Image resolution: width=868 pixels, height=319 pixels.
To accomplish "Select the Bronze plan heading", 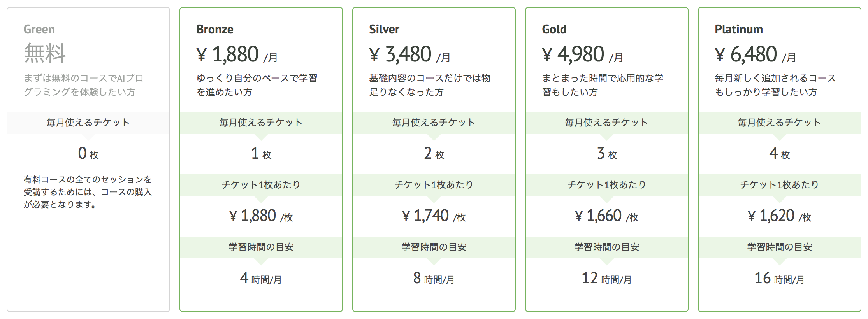I will point(215,30).
